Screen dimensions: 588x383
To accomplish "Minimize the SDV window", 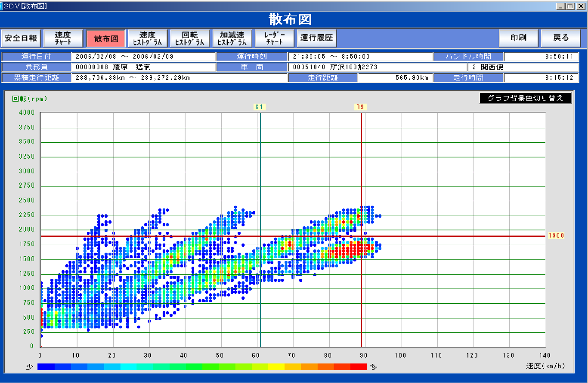I will 561,6.
